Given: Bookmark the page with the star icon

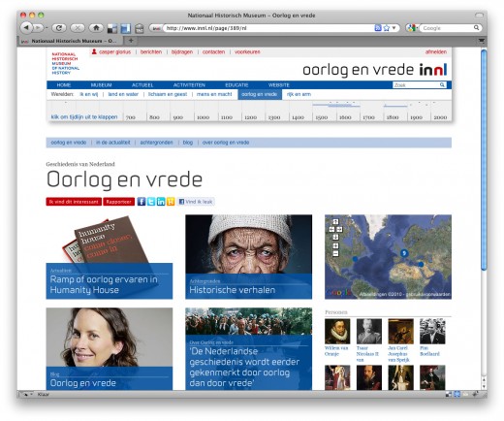Looking at the screenshot, I should pyautogui.click(x=387, y=28).
